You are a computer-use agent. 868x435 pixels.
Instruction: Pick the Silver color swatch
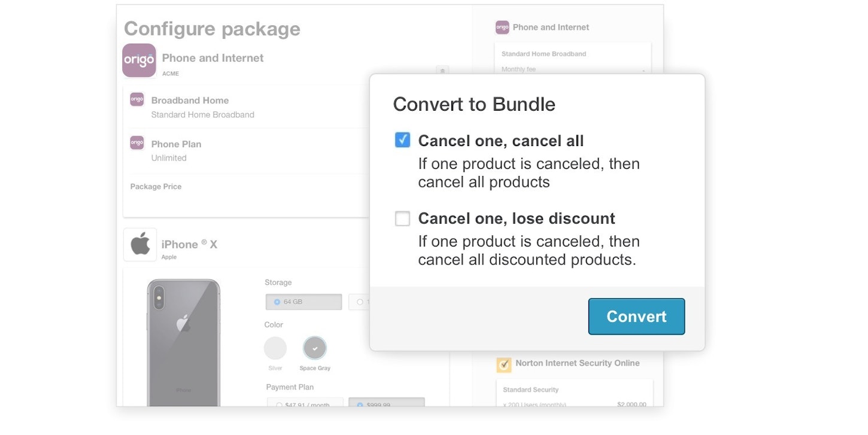tap(275, 348)
